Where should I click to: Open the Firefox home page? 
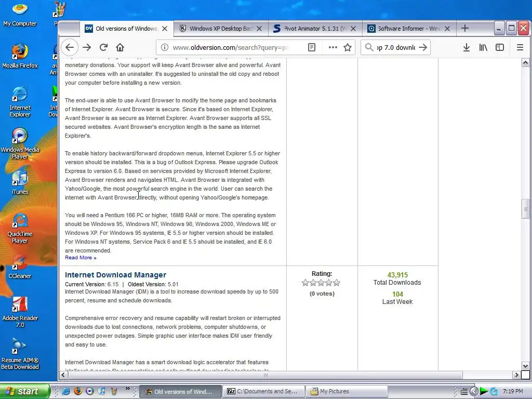click(x=120, y=47)
